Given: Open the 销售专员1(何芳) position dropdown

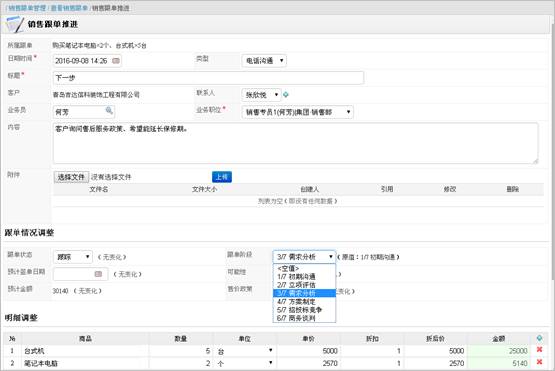Looking at the screenshot, I should [297, 112].
